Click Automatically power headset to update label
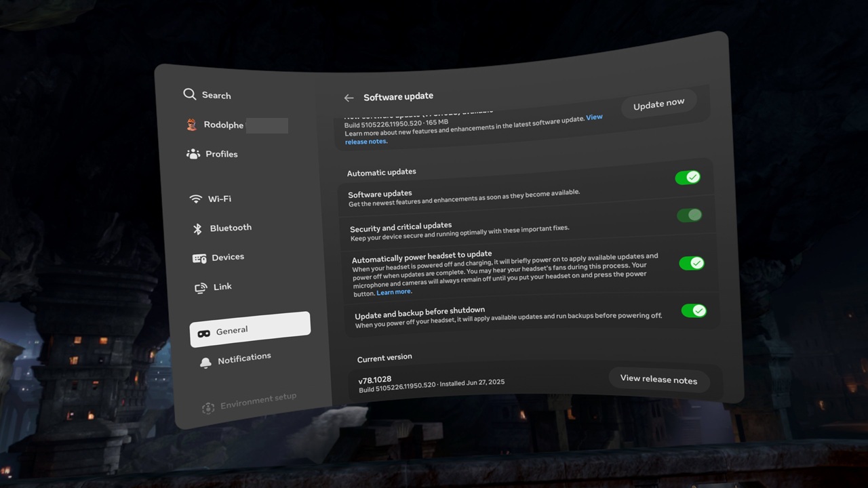The width and height of the screenshot is (868, 488). [422, 257]
